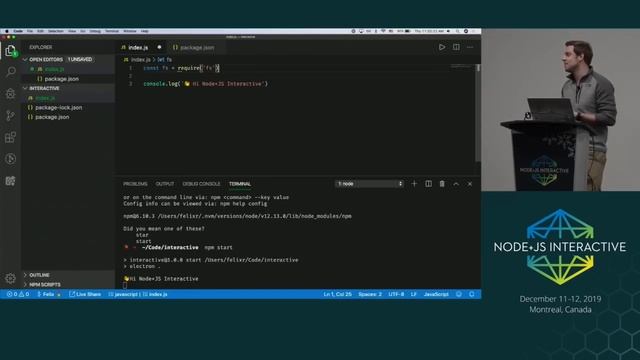
Task: Click terminal output 'Hi Node+JS Interactive'
Action: pyautogui.click(x=161, y=279)
